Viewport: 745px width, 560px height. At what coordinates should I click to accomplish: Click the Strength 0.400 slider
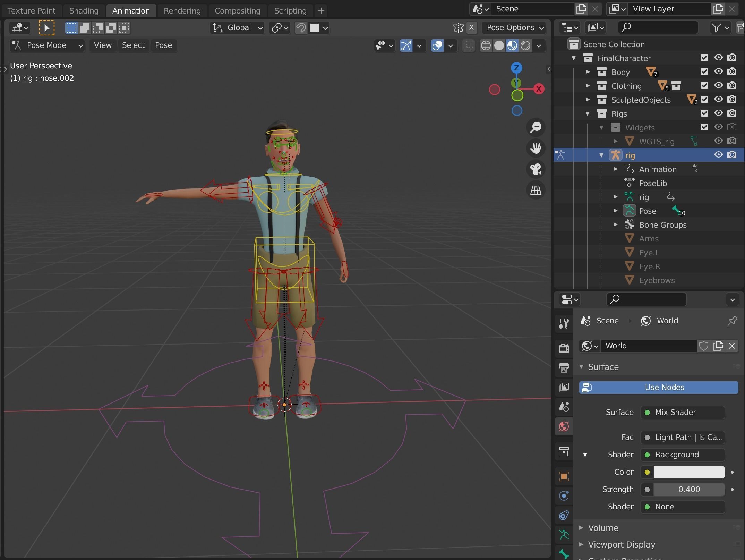pos(689,489)
